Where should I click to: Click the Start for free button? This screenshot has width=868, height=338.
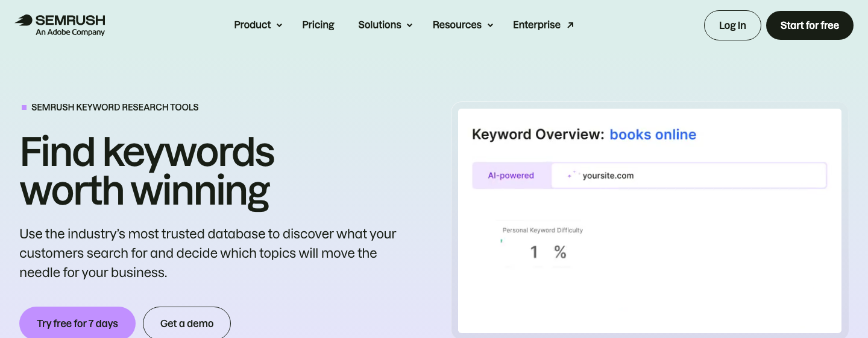pos(810,25)
